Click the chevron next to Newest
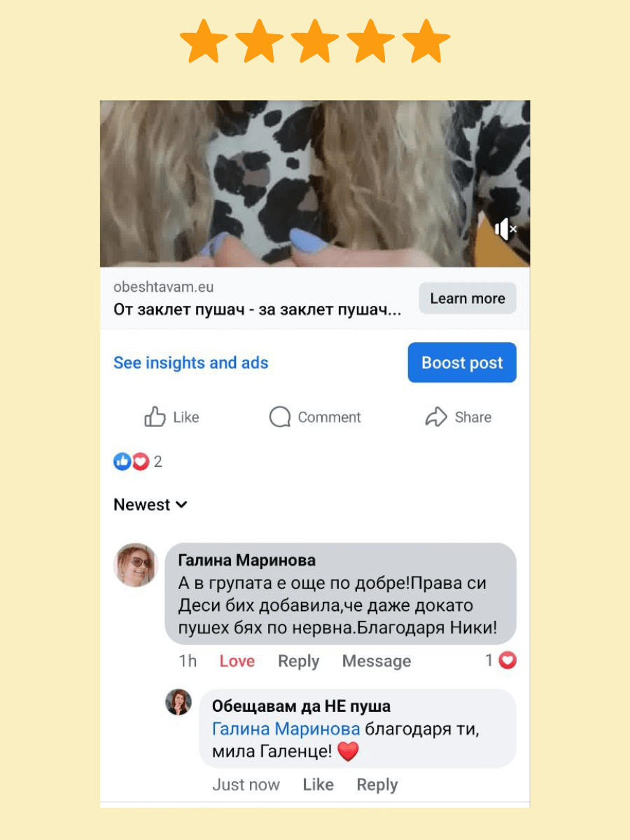This screenshot has width=630, height=840. tap(181, 505)
